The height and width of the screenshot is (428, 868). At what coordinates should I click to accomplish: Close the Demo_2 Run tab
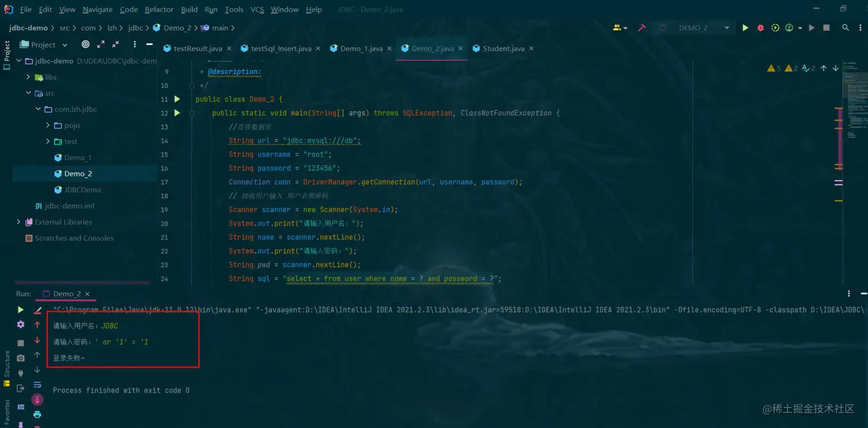87,294
